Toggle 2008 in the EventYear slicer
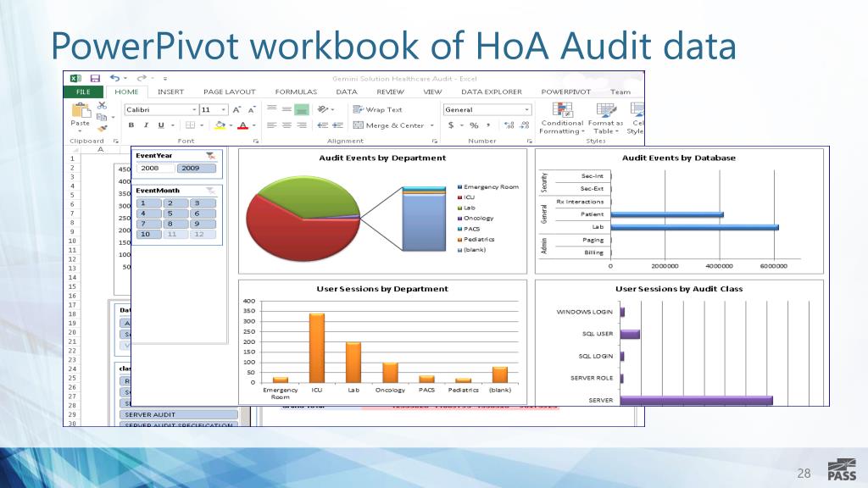This screenshot has height=488, width=868. tap(156, 169)
